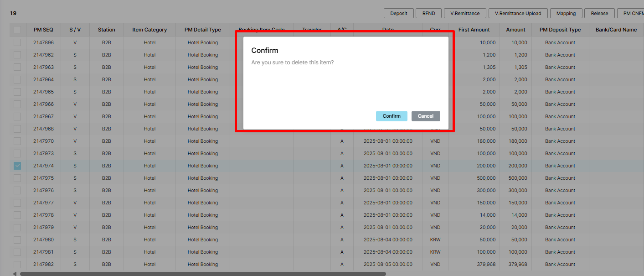Click the Item Category column header
Image resolution: width=644 pixels, height=276 pixels.
click(x=149, y=30)
